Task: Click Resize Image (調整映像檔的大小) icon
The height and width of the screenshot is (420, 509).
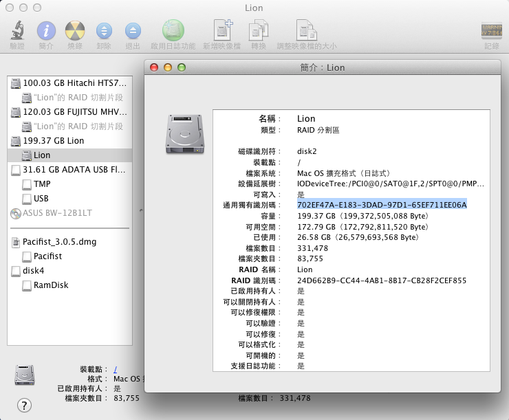Action: [x=307, y=30]
